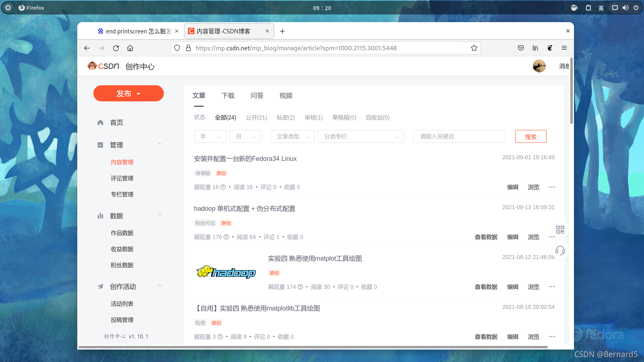Open 粉丝数据 in the sidebar
This screenshot has width=644, height=362.
122,265
